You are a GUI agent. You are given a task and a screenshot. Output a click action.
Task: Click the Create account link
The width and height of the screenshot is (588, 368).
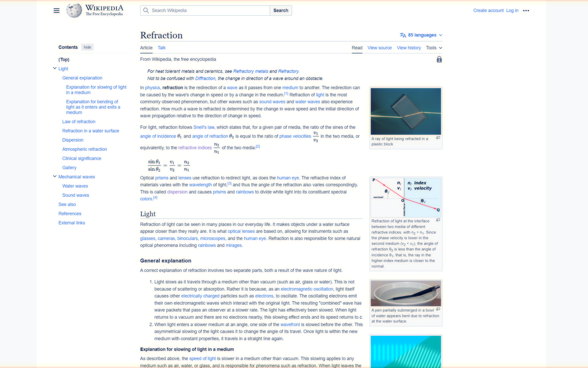488,10
